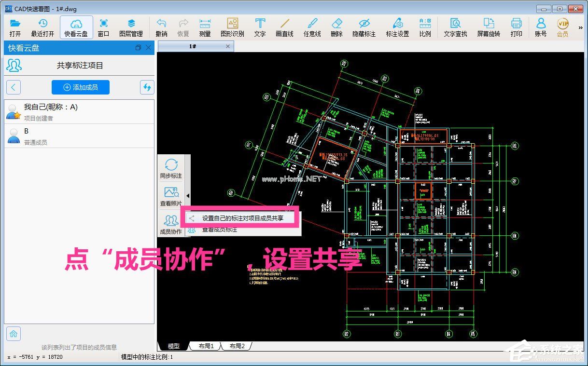Viewport: 588px width, 366px height.
Task: Expand the overflow toolbar chevron
Action: click(x=581, y=27)
